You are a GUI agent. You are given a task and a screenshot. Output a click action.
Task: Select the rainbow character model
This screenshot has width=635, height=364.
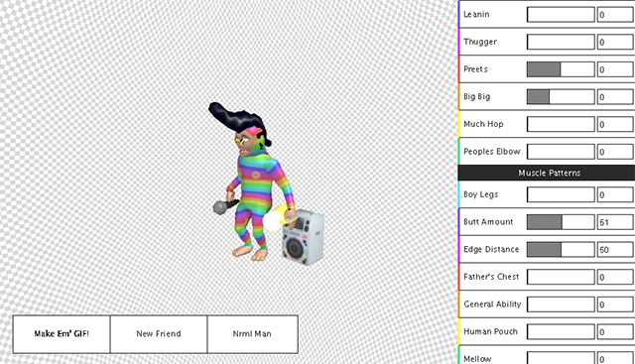pos(253,182)
